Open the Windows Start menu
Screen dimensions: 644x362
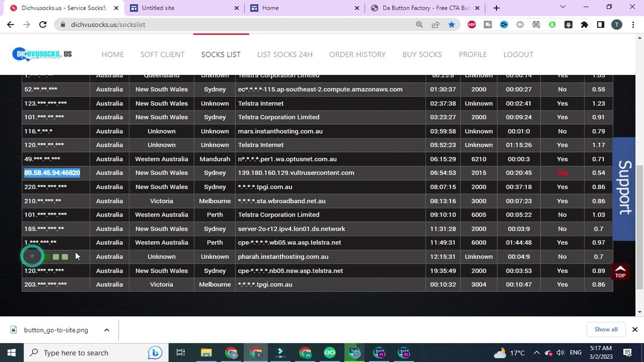pos(11,352)
